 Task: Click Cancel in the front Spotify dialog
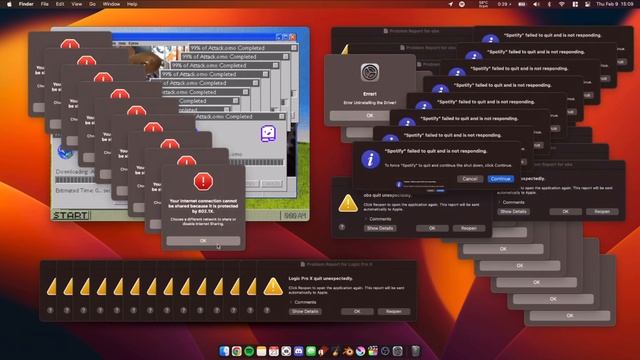tap(469, 179)
